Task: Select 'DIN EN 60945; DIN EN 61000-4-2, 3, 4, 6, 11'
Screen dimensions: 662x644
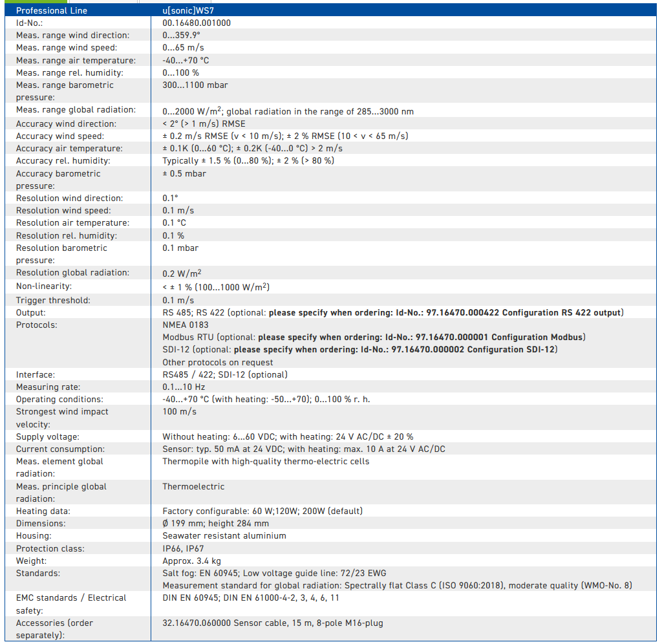Action: (251, 597)
